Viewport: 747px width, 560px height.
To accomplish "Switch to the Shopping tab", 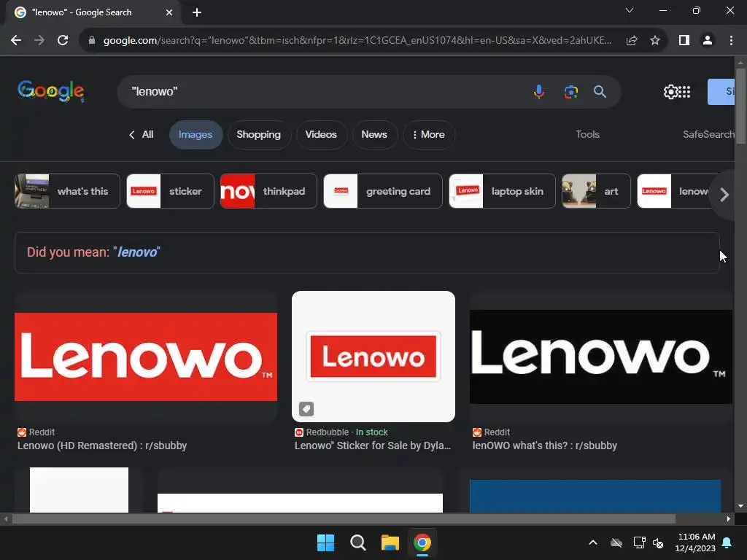I will click(x=259, y=135).
